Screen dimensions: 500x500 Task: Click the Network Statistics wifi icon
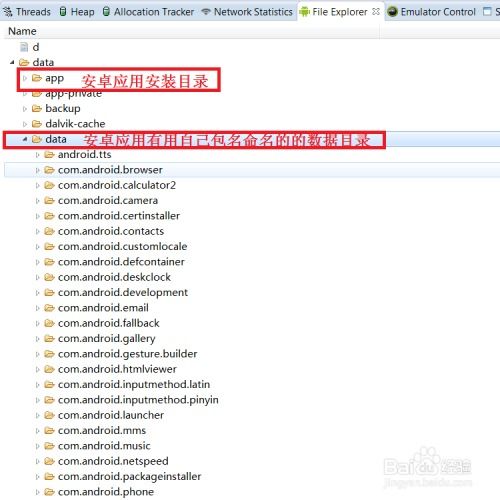(206, 12)
